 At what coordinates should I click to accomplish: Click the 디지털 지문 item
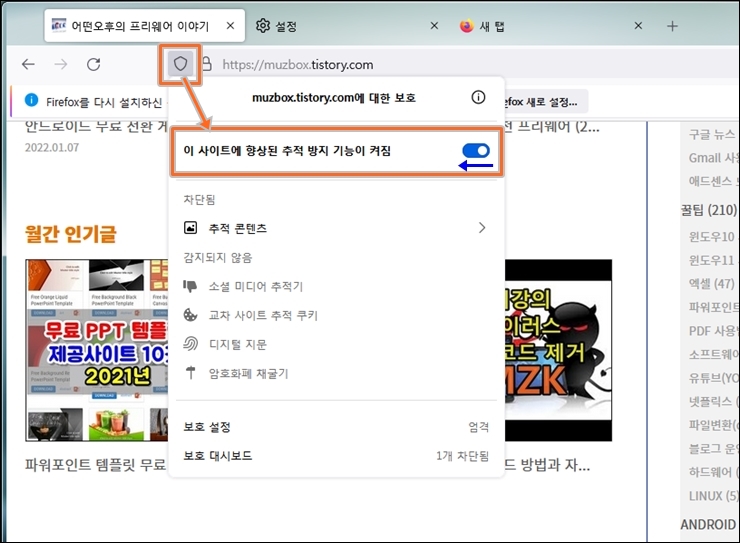tap(238, 344)
